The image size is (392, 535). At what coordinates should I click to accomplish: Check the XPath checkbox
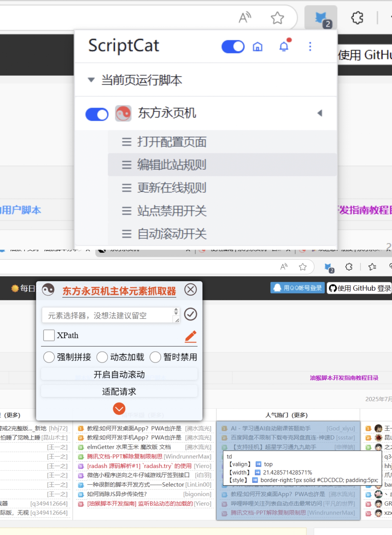coord(49,335)
